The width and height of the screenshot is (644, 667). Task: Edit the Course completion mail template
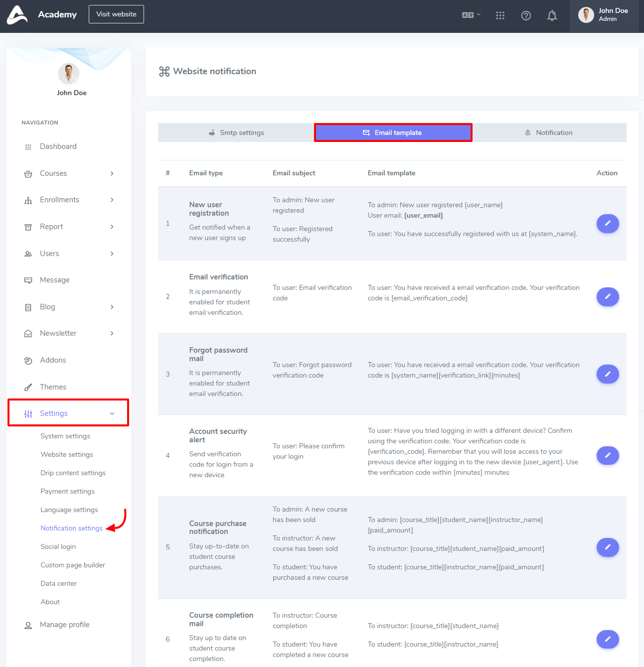click(x=607, y=640)
